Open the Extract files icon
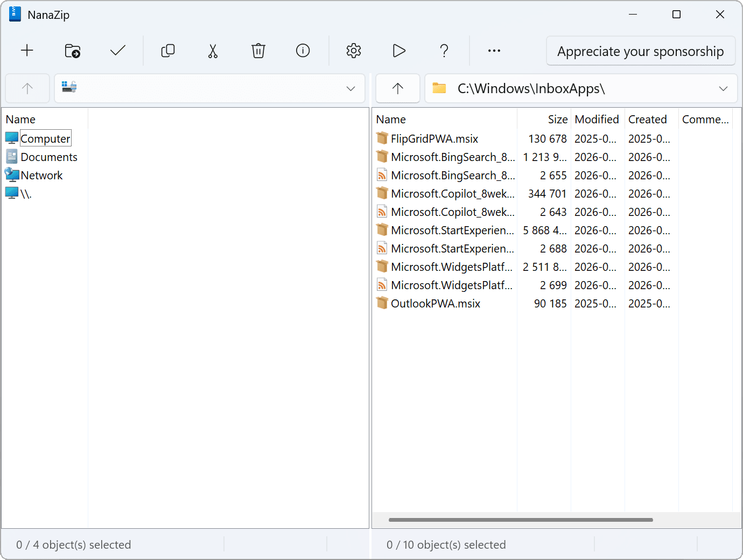 [x=73, y=51]
